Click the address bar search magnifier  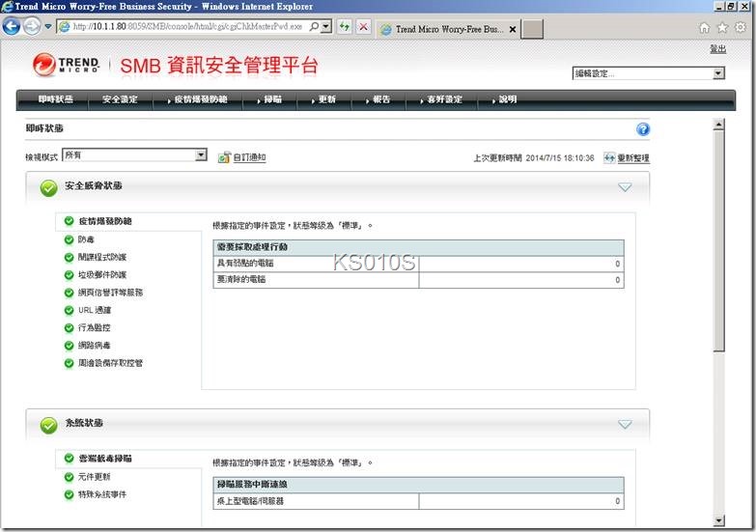coord(314,26)
